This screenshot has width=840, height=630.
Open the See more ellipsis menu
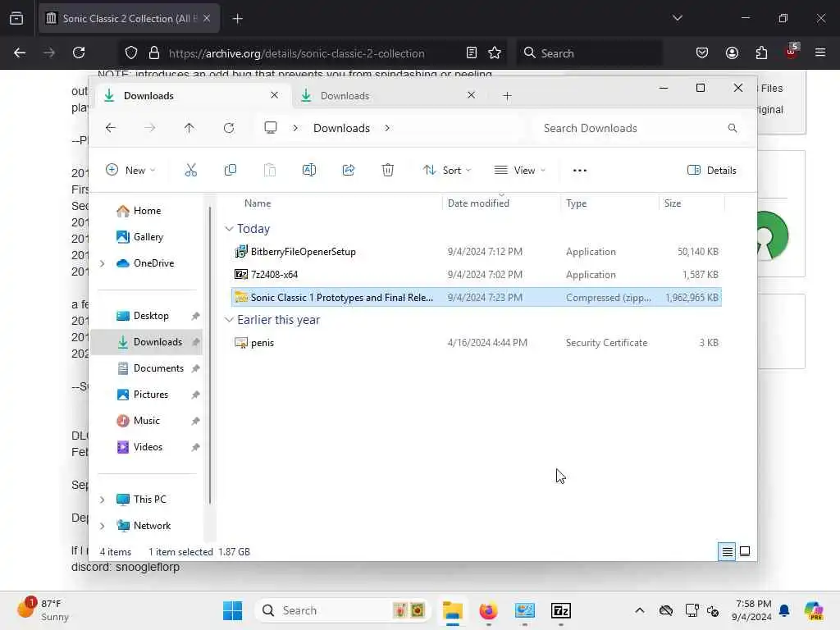580,171
